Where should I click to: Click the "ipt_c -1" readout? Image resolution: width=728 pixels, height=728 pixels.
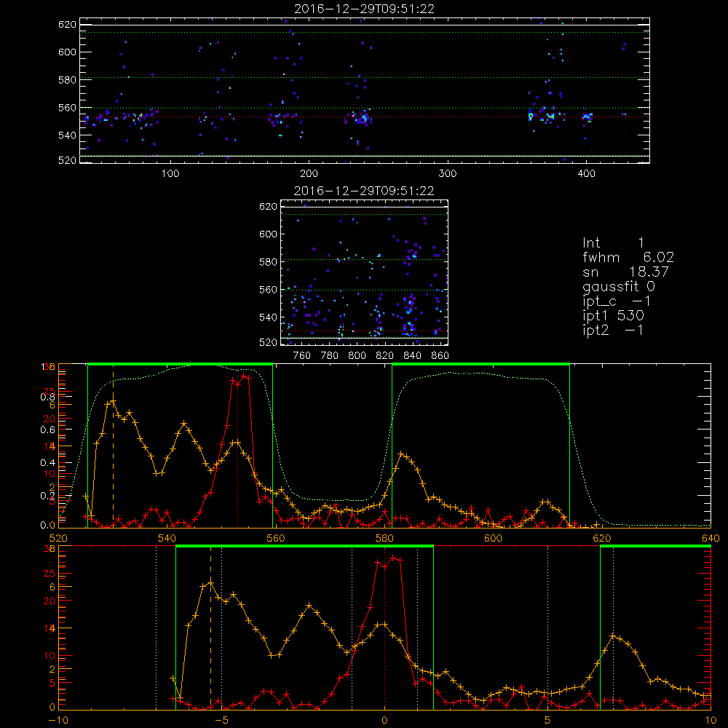[617, 302]
